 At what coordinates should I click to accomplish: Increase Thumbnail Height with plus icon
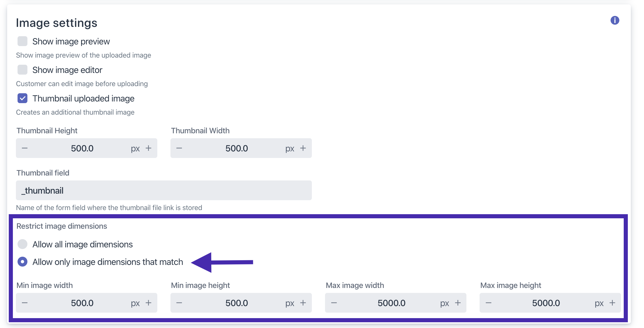click(x=149, y=148)
